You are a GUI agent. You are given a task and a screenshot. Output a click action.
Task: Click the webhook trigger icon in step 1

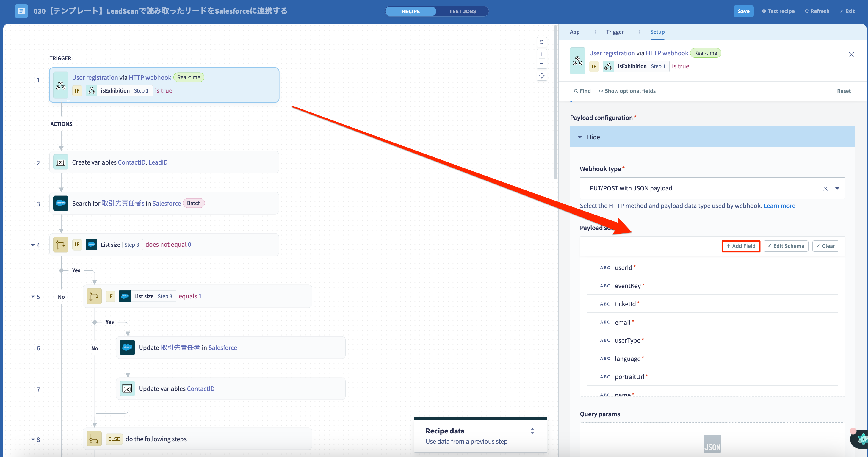click(61, 85)
